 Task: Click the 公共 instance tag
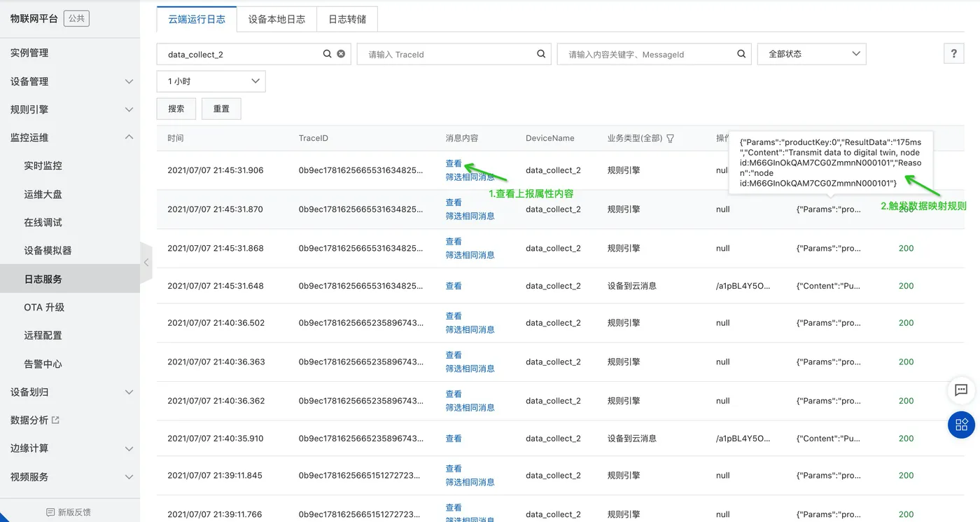click(76, 18)
